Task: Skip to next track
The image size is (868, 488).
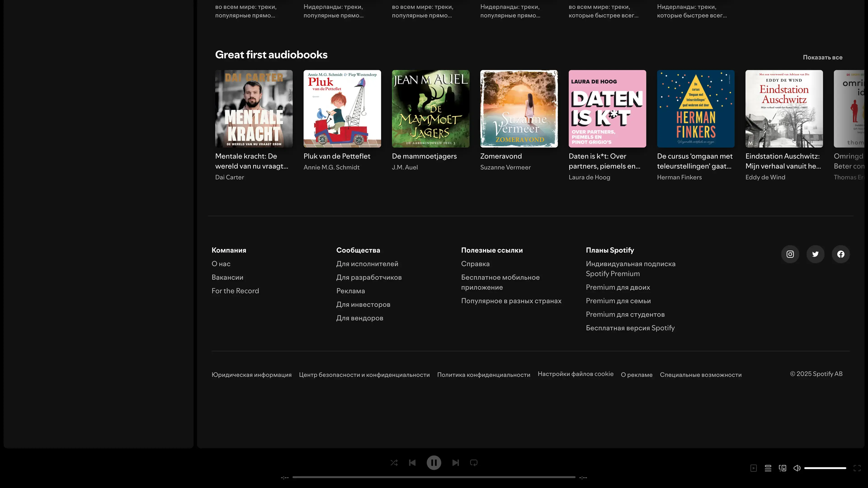Action: (455, 463)
